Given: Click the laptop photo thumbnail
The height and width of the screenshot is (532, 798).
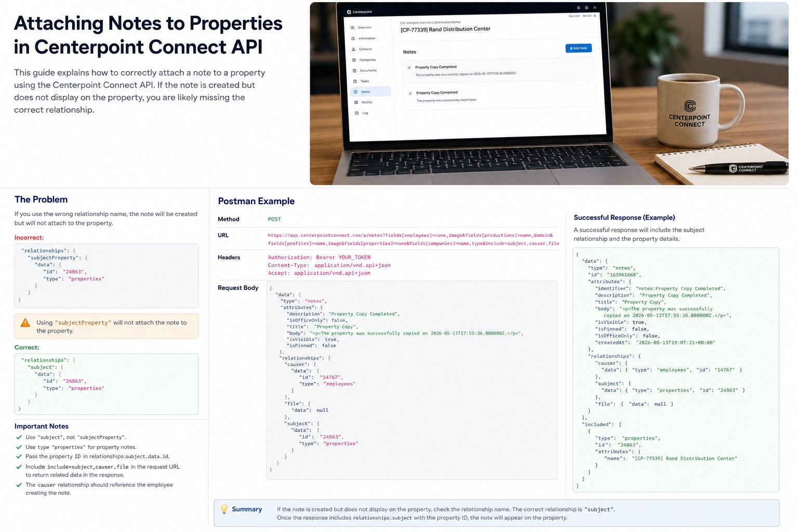Looking at the screenshot, I should coord(549,94).
